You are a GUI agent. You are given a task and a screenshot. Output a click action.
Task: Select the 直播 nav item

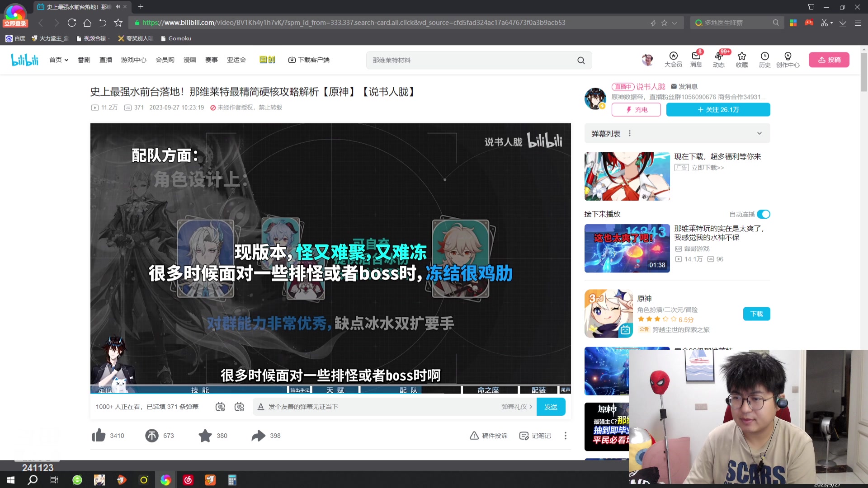(106, 60)
